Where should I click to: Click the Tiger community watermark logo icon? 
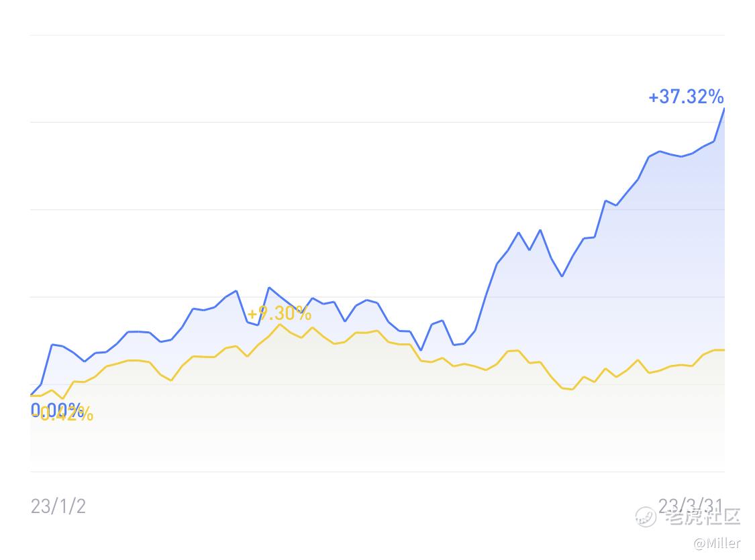(645, 516)
